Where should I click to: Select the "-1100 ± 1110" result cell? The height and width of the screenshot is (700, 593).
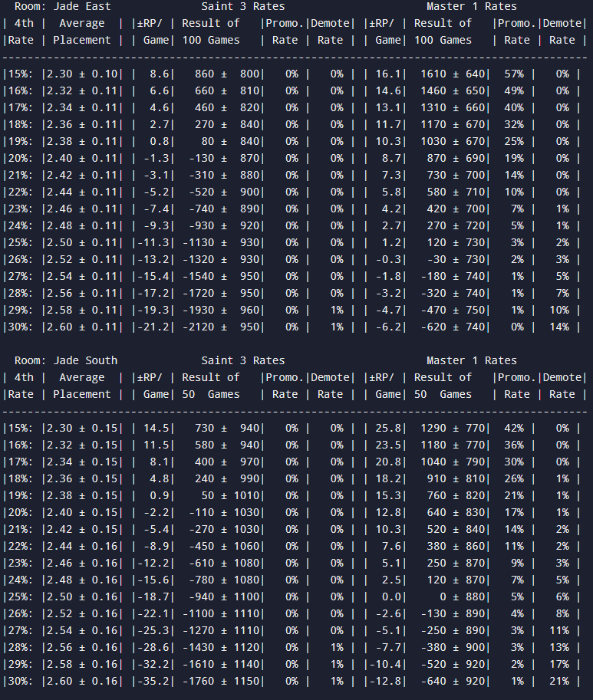click(221, 614)
